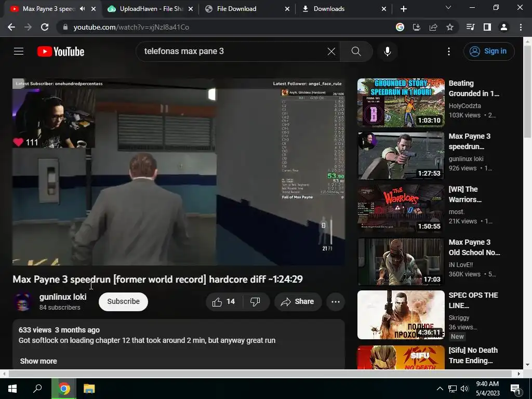Share the Max Payne 3 video
Screen dimensions: 532x399
pyautogui.click(x=298, y=302)
